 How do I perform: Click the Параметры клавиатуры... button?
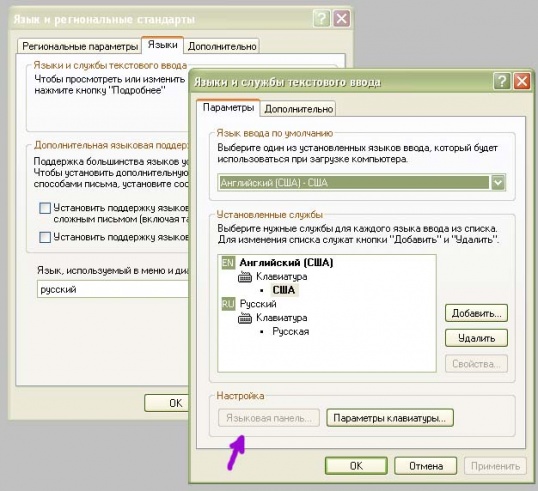390,418
